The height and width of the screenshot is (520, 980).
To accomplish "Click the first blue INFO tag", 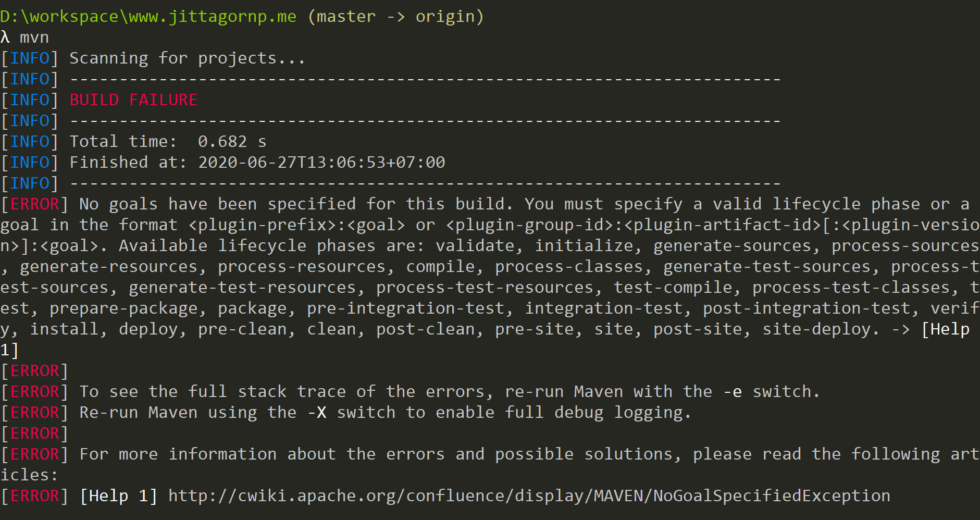I will (30, 58).
